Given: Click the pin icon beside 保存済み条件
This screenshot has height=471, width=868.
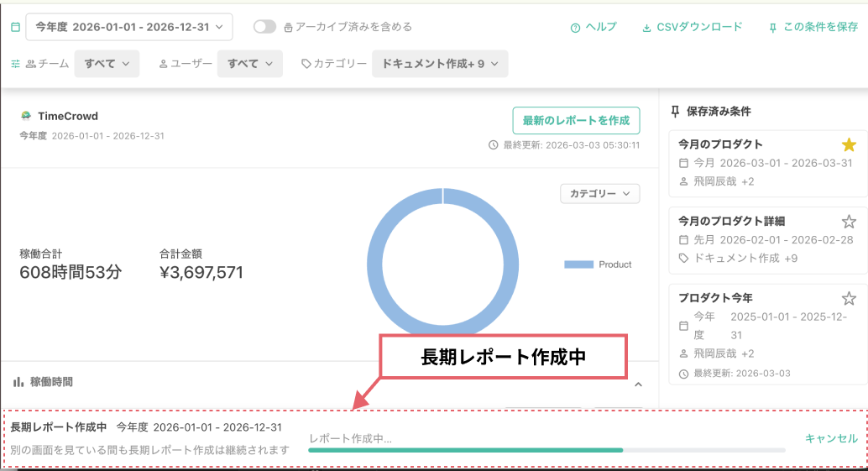Looking at the screenshot, I should (675, 112).
